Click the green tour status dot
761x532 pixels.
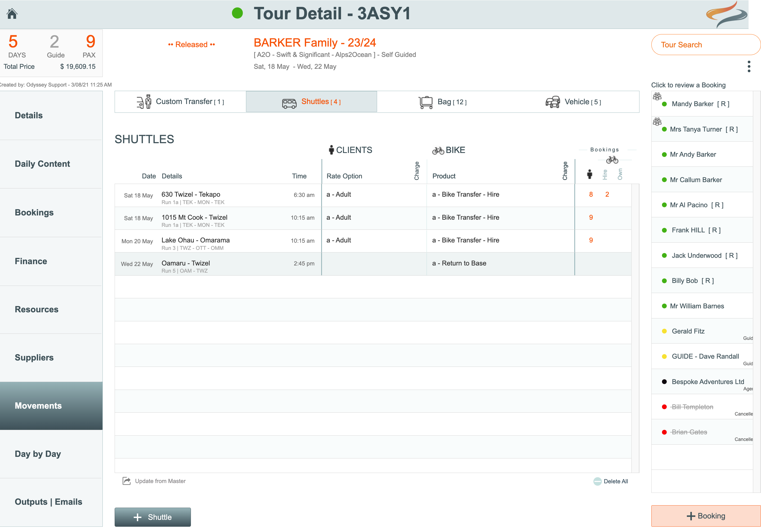(x=237, y=13)
